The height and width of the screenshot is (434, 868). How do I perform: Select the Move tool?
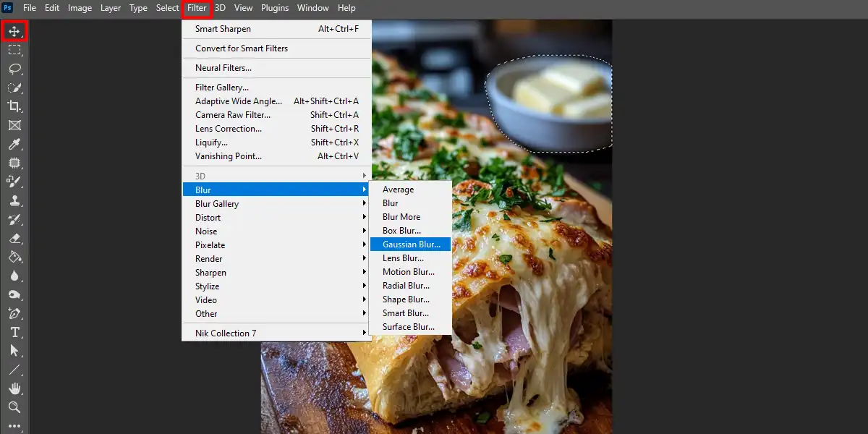[x=14, y=31]
